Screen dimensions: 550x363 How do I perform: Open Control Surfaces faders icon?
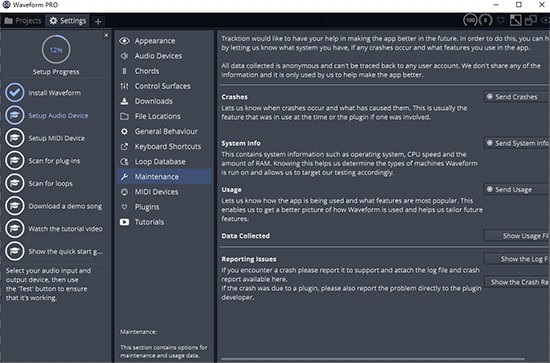click(x=124, y=86)
